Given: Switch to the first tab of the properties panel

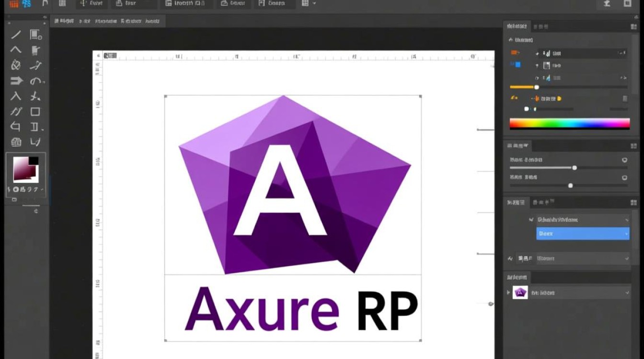Looking at the screenshot, I should (516, 26).
